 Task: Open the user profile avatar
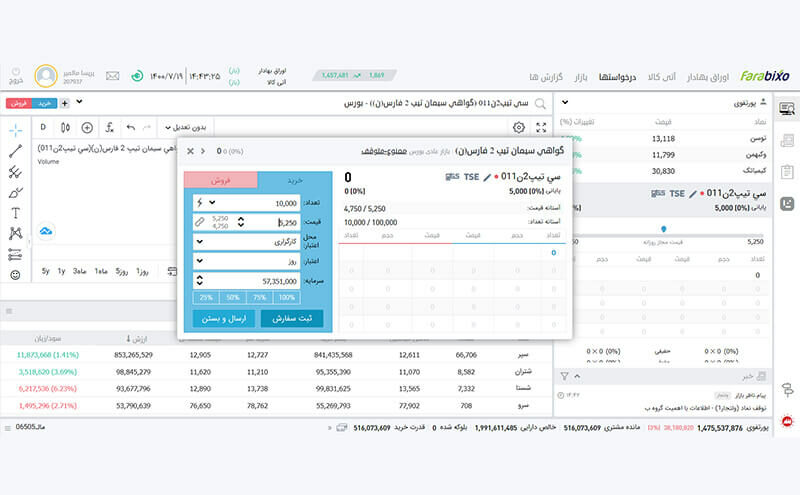click(46, 76)
